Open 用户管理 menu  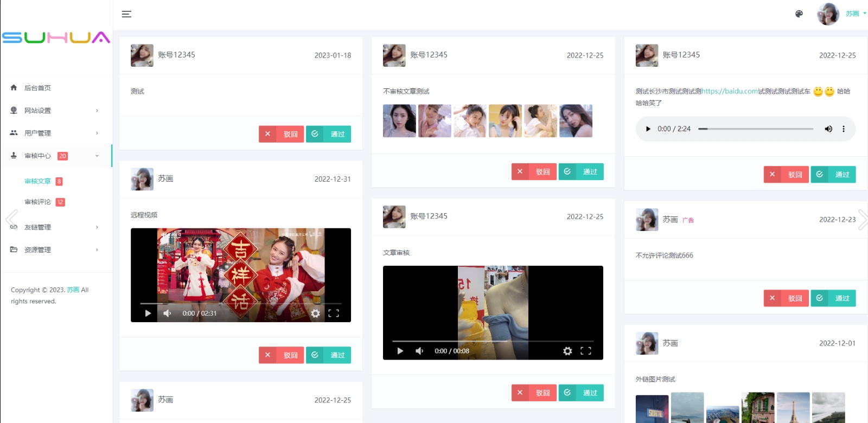point(56,133)
